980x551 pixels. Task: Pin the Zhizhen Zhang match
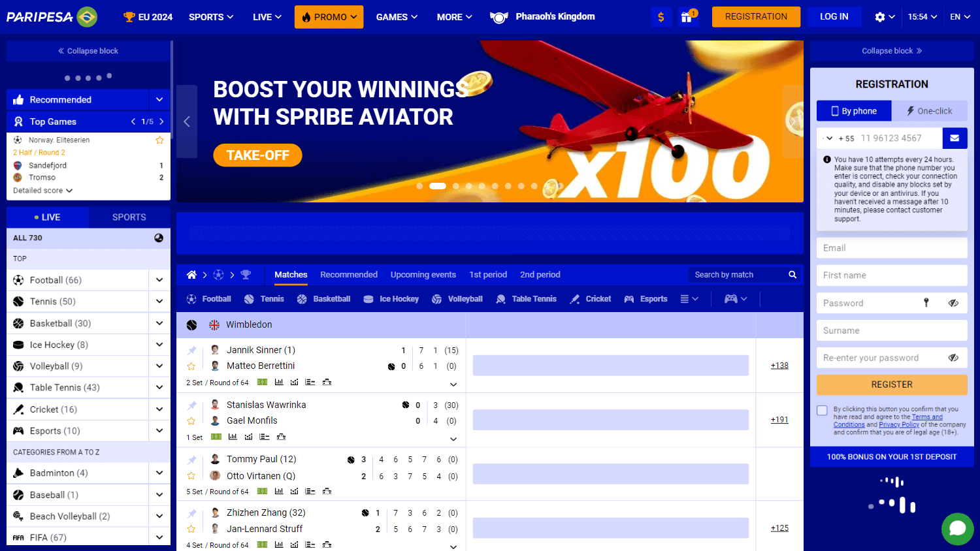(x=191, y=513)
